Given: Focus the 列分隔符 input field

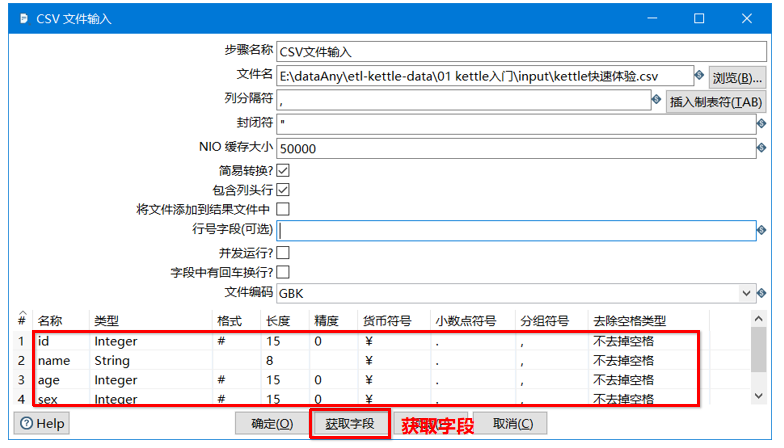Looking at the screenshot, I should [x=464, y=100].
